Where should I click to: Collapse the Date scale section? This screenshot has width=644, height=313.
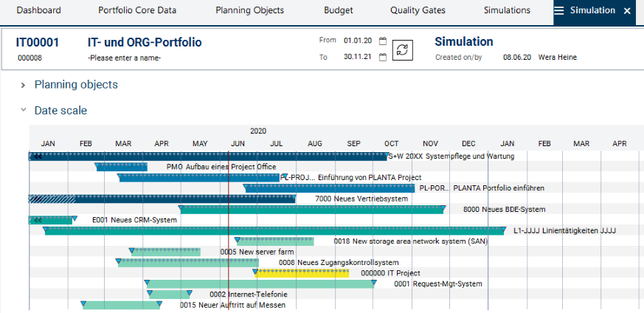[x=24, y=111]
